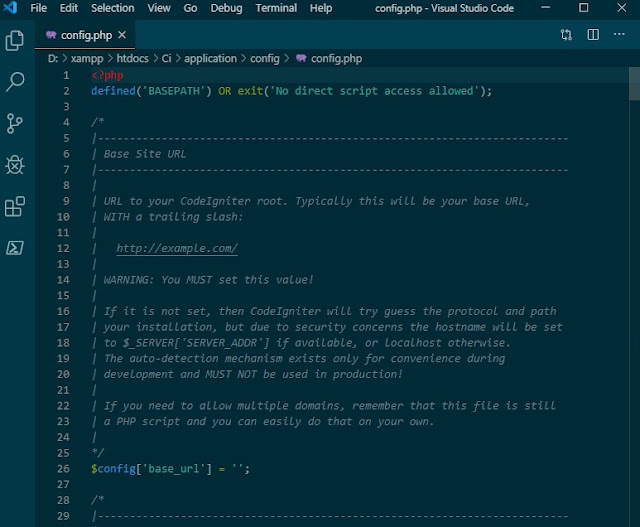Click the exit function call text
The image size is (640, 527).
tap(250, 91)
